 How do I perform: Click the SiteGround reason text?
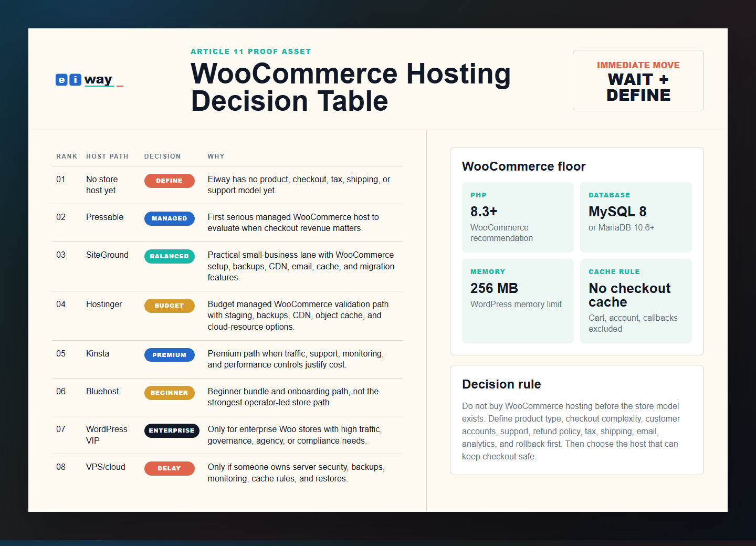[301, 267]
